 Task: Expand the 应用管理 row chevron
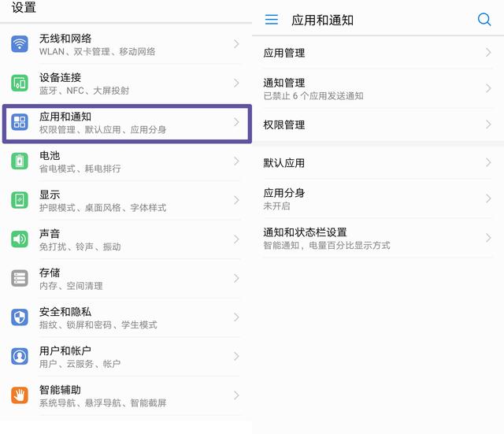click(488, 53)
